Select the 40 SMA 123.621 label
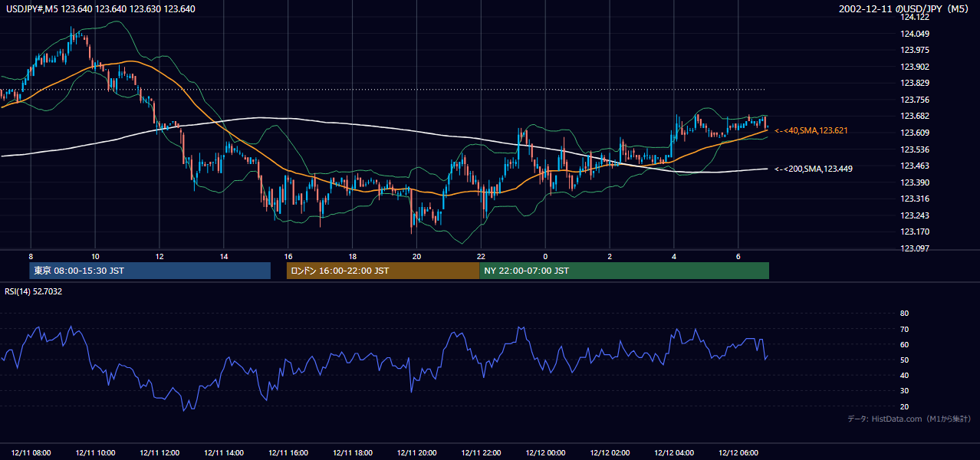The image size is (980, 460). tap(811, 131)
